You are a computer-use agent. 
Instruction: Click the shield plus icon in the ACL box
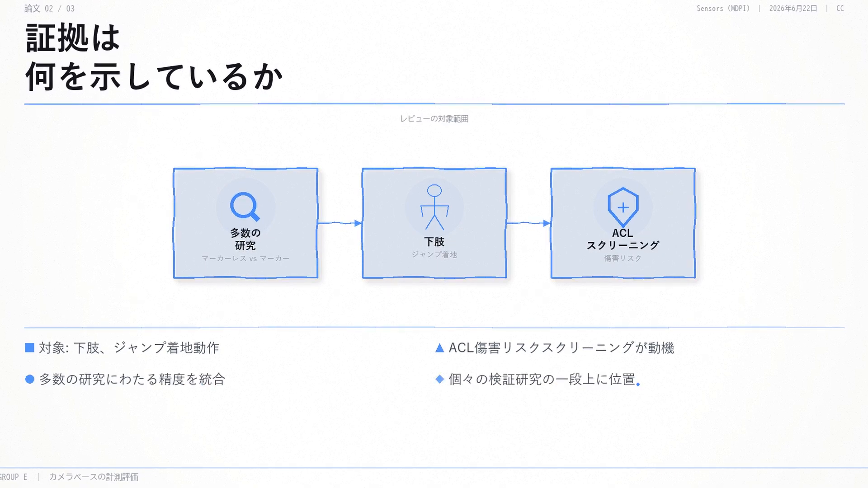click(623, 207)
